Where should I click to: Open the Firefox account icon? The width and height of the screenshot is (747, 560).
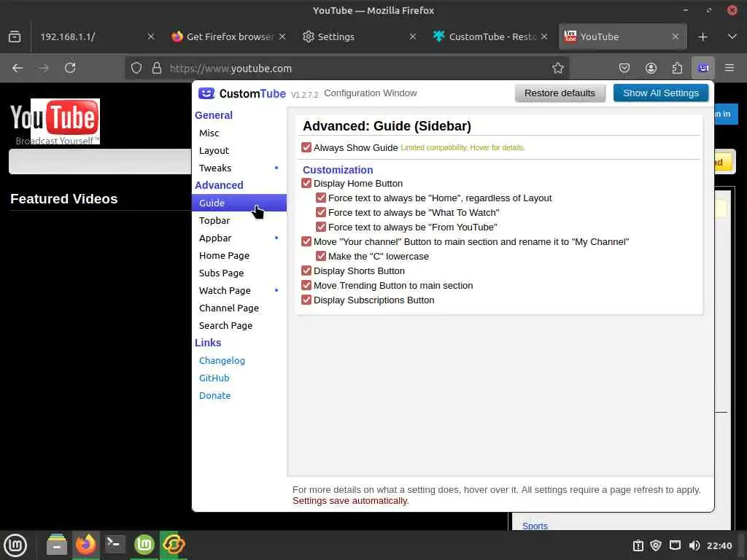(651, 68)
